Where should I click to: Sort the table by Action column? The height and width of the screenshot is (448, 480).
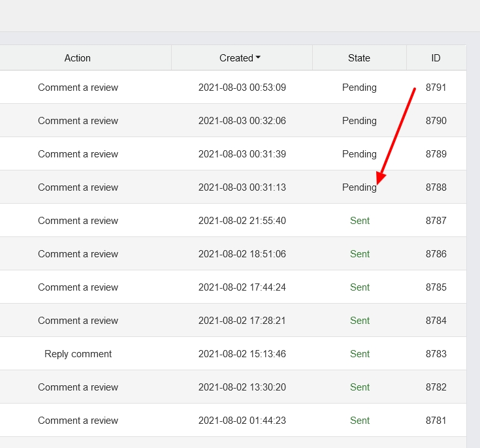point(78,58)
